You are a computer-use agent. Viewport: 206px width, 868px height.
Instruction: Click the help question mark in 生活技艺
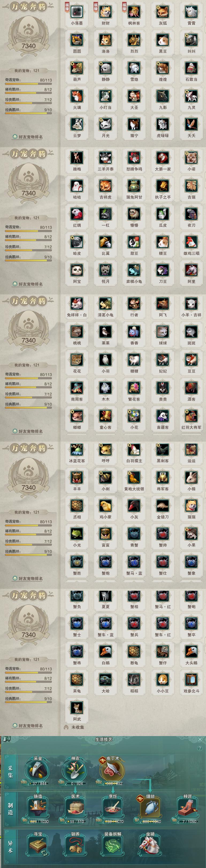[200, 748]
